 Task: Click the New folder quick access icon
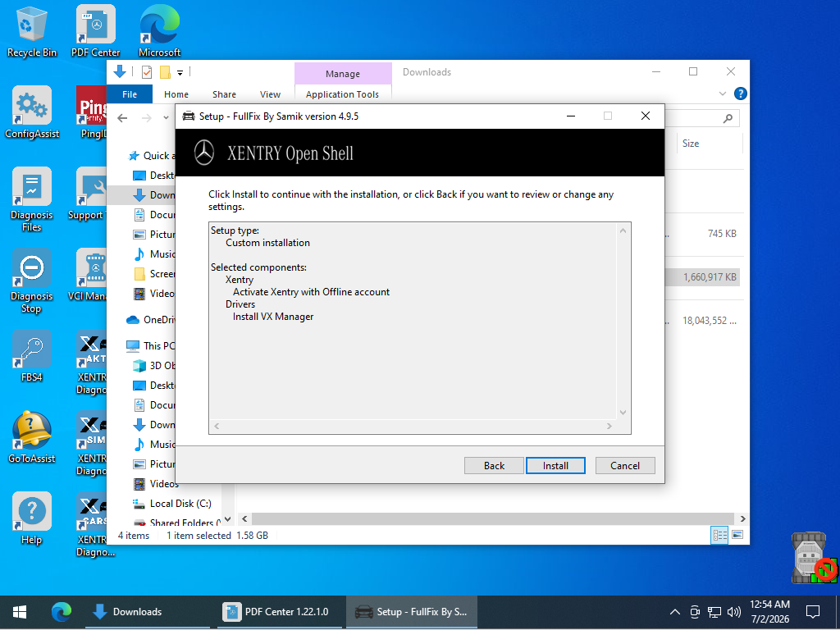pyautogui.click(x=165, y=72)
